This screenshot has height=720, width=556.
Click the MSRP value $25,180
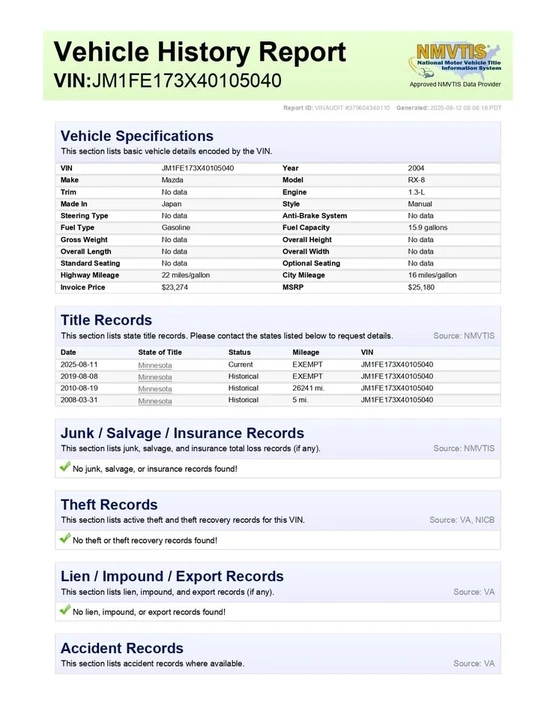[x=421, y=287]
